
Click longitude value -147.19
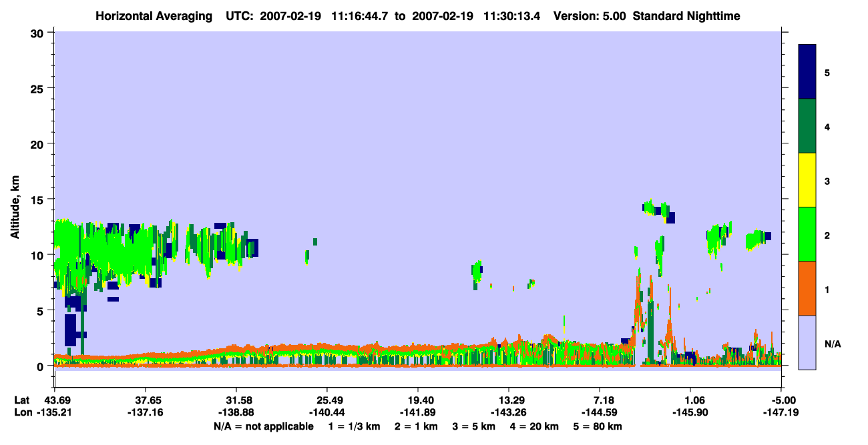781,413
